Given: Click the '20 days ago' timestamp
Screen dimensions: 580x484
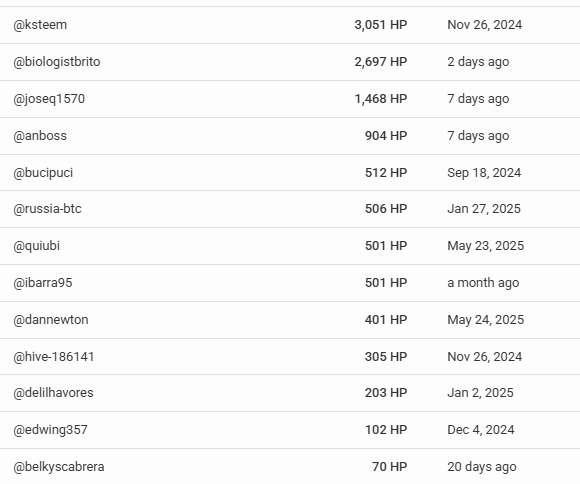Looking at the screenshot, I should pos(482,467).
